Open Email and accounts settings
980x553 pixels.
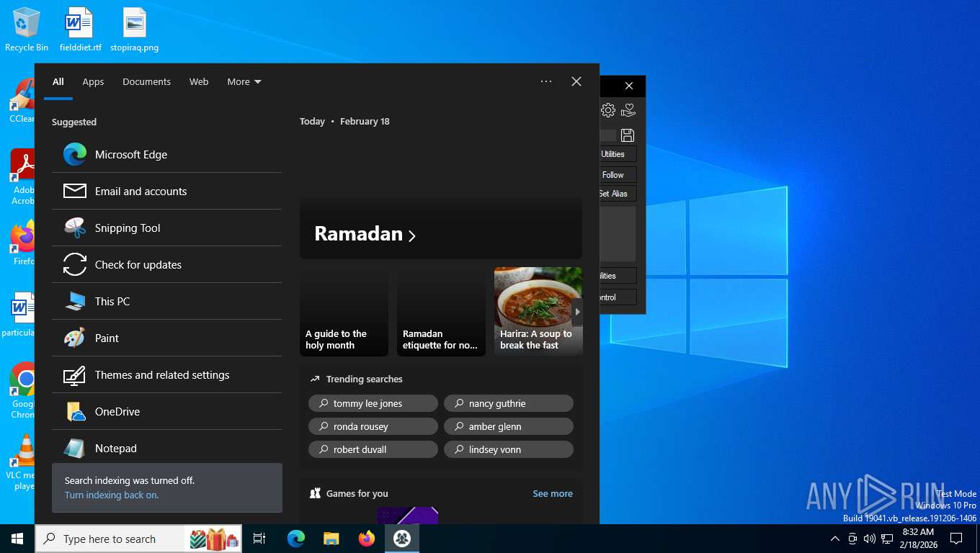point(166,192)
